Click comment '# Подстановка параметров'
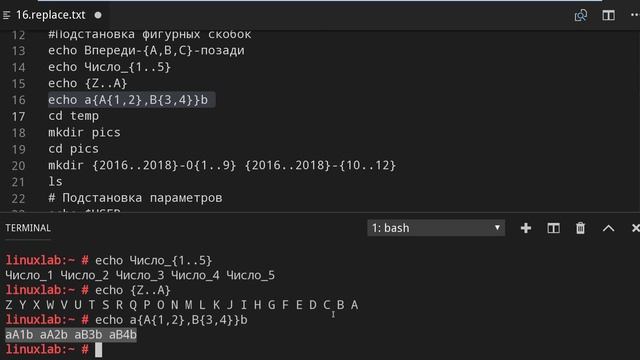The height and width of the screenshot is (360, 640). (x=136, y=198)
